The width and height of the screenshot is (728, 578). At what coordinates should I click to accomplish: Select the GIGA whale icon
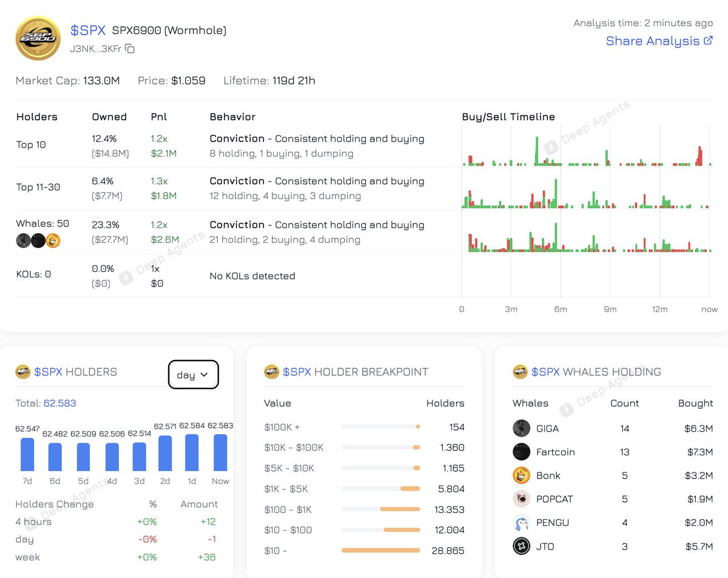(521, 428)
